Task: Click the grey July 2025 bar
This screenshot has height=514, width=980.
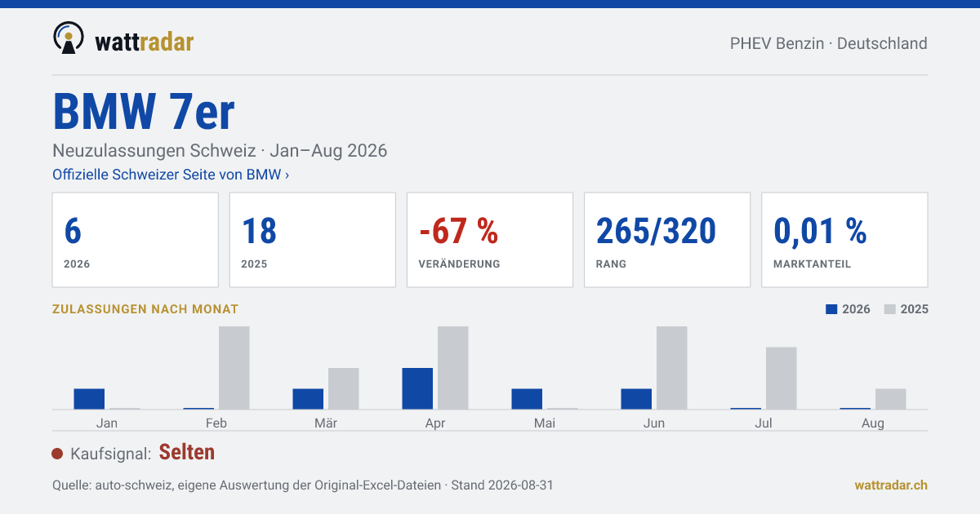Action: coord(782,379)
